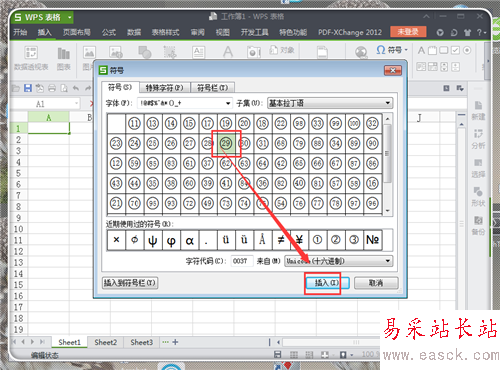Pick the № recent symbol
The height and width of the screenshot is (370, 500).
(x=372, y=240)
